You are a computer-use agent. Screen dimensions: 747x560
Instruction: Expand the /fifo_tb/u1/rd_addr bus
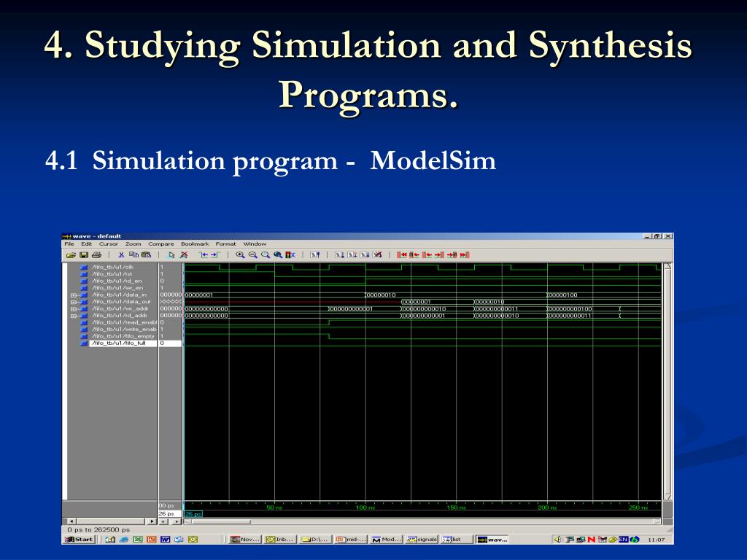tap(74, 316)
